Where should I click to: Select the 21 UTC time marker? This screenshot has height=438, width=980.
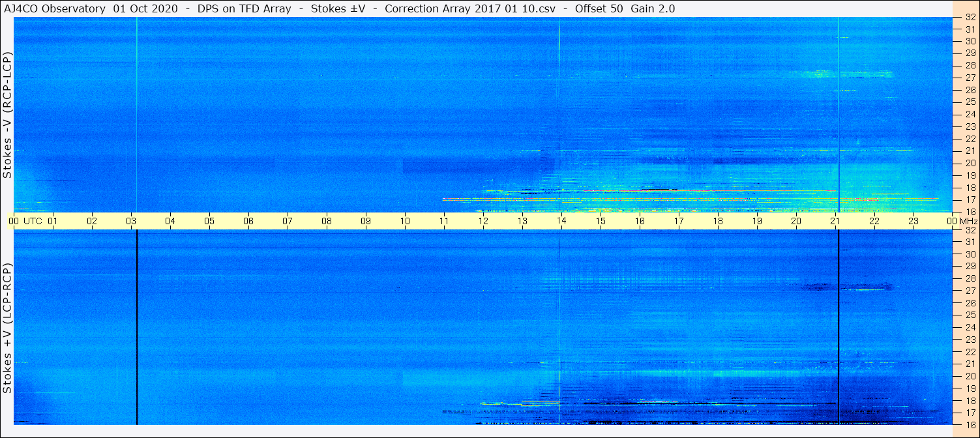click(835, 221)
